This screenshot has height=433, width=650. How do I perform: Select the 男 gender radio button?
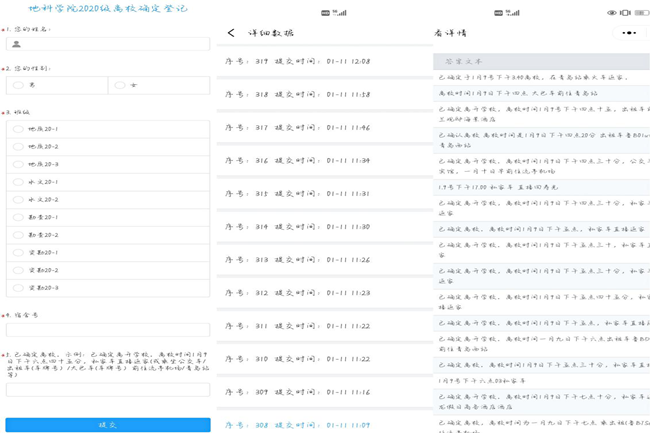18,85
